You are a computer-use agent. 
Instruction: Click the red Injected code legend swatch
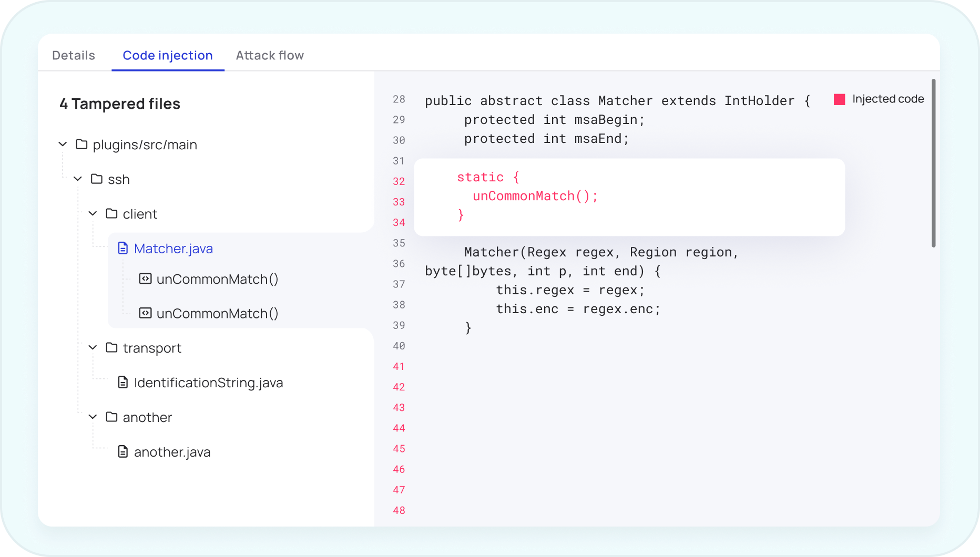click(x=840, y=99)
